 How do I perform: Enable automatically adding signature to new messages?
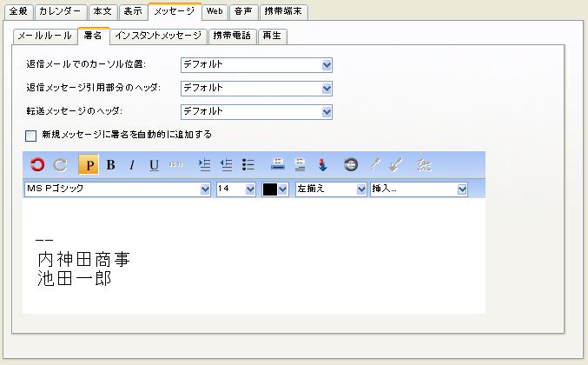coord(30,136)
